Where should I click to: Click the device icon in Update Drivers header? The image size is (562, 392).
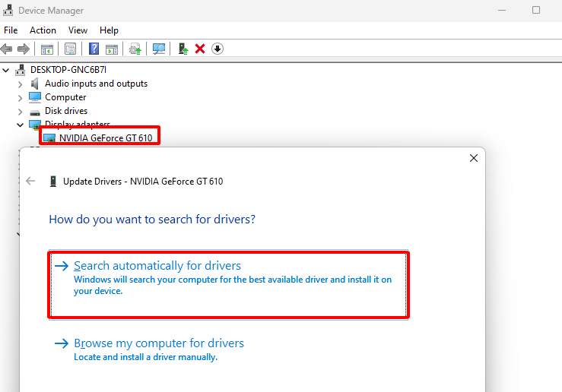tap(53, 182)
